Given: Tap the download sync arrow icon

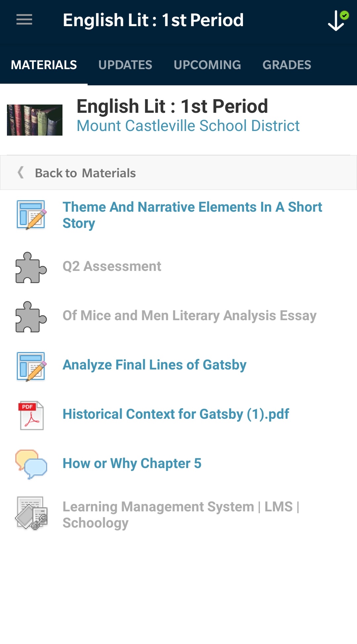Looking at the screenshot, I should (337, 21).
